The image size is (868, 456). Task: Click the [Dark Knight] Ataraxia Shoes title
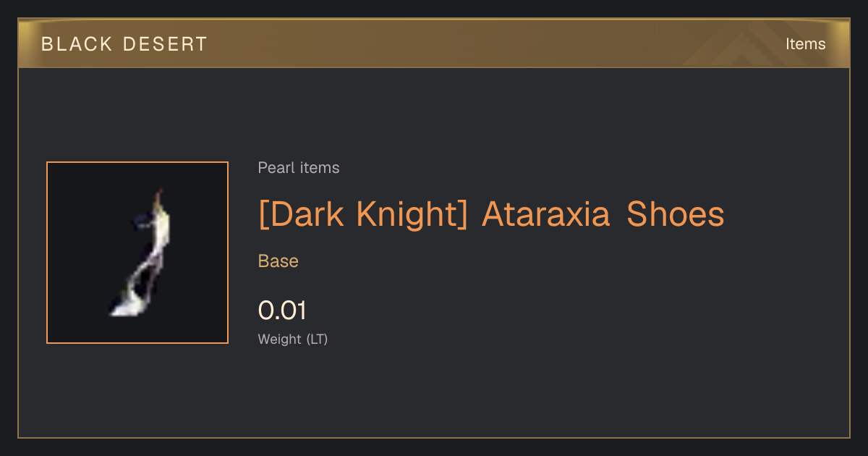pos(491,214)
